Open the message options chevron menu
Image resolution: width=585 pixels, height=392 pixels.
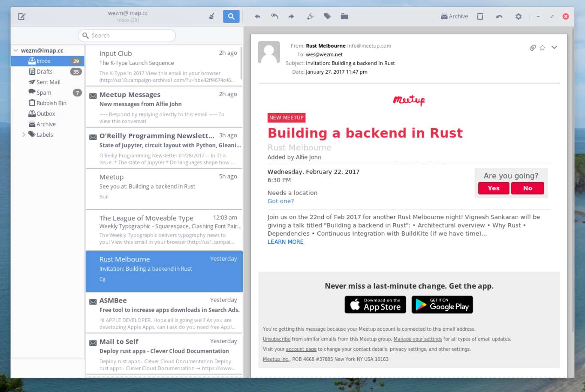(x=555, y=48)
